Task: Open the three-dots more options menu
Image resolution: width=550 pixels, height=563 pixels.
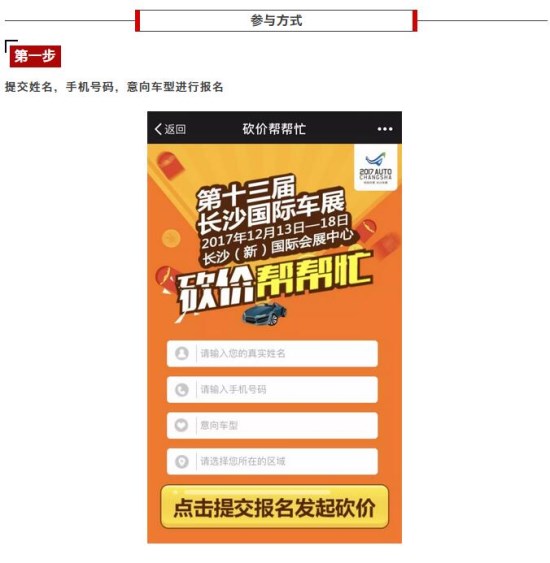Action: 384,129
